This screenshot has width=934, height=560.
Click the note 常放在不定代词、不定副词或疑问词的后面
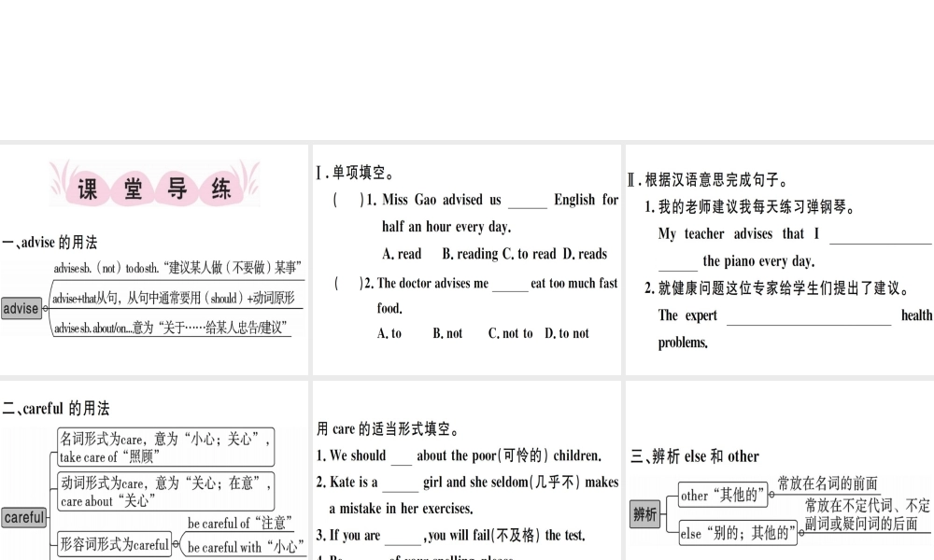point(868,515)
